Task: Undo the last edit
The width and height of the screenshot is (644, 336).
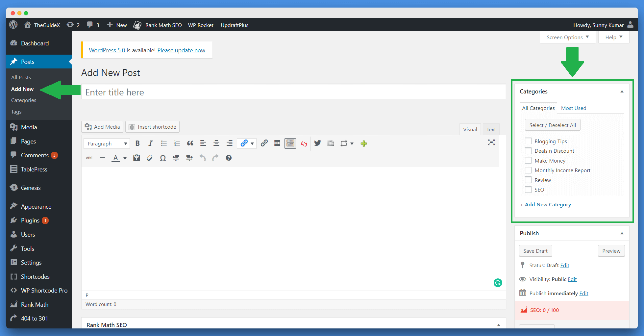Action: tap(203, 158)
